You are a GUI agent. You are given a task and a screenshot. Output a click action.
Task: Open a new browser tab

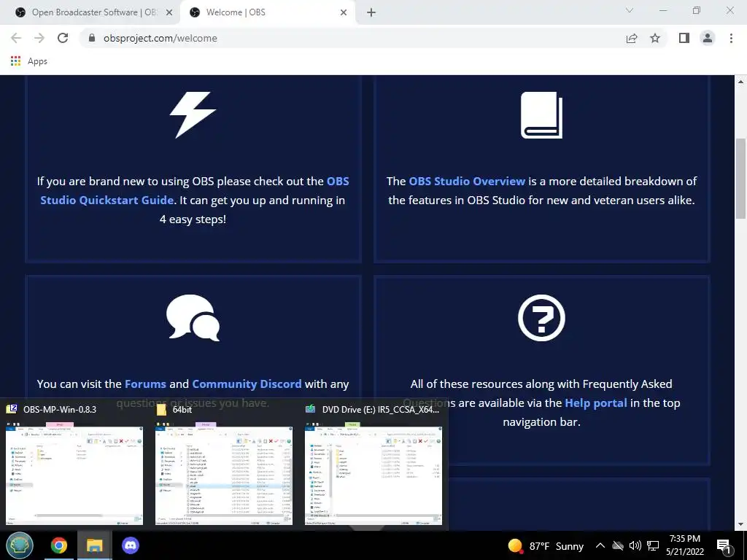coord(371,12)
